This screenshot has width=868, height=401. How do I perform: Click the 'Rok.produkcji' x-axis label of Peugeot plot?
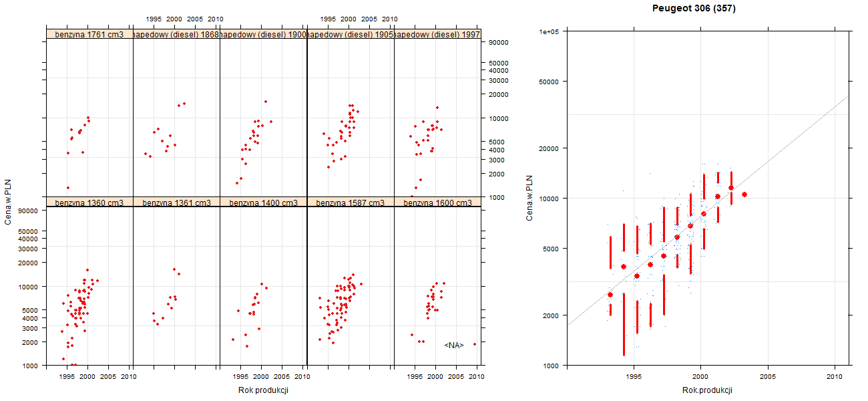tap(708, 390)
